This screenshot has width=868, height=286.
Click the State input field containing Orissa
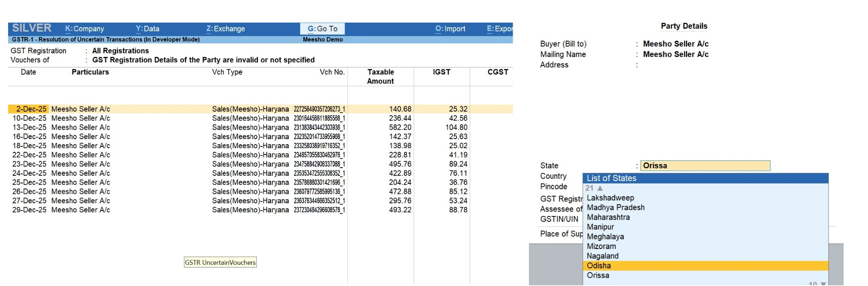click(x=705, y=166)
